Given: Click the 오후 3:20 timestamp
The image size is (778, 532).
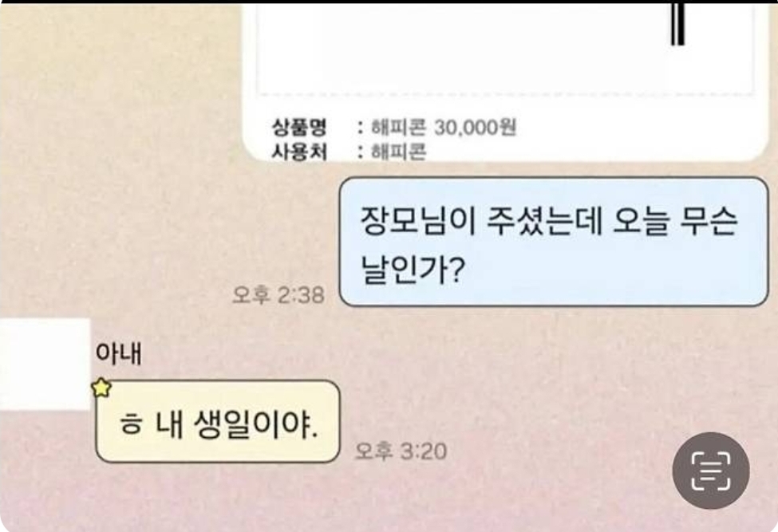Looking at the screenshot, I should 401,451.
